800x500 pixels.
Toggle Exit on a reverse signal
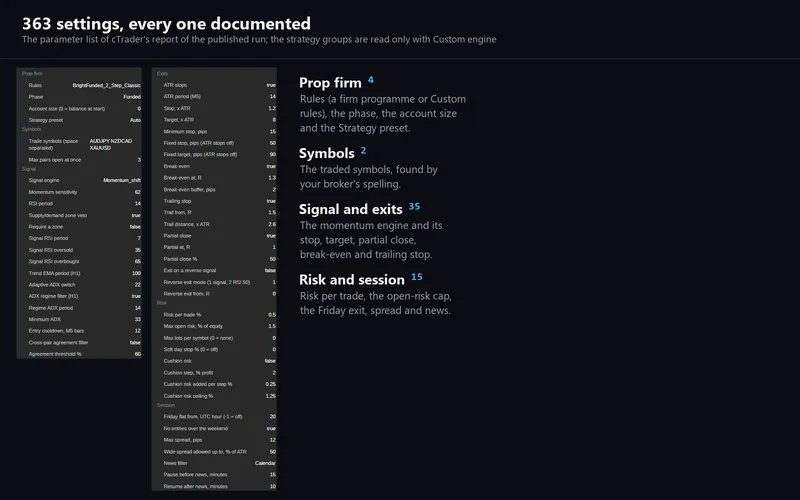pos(270,270)
